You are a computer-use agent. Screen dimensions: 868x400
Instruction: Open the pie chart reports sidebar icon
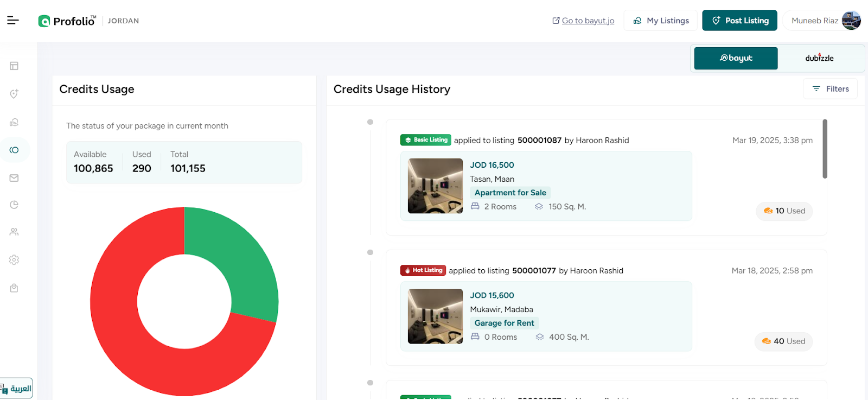pyautogui.click(x=14, y=205)
